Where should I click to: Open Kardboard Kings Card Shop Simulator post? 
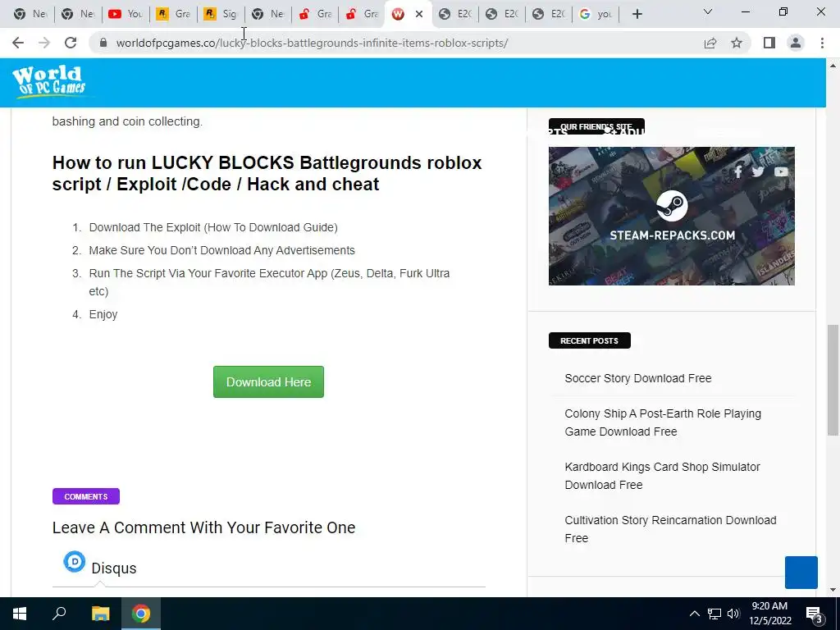662,476
